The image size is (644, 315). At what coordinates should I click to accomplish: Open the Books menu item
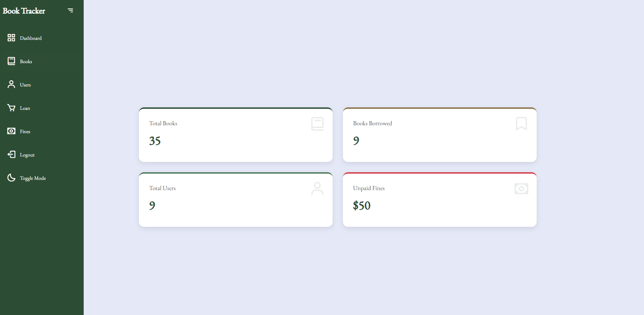click(26, 62)
